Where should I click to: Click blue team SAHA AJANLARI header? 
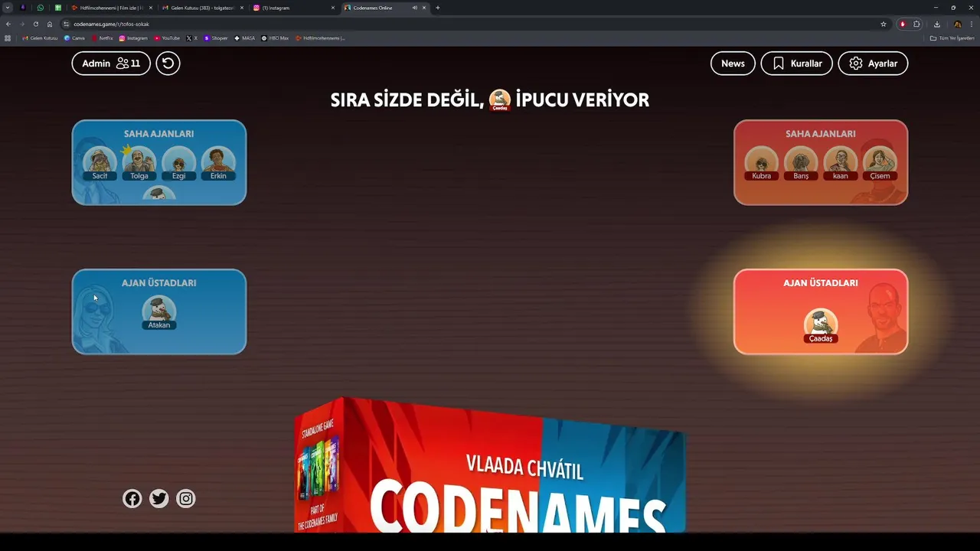click(159, 134)
